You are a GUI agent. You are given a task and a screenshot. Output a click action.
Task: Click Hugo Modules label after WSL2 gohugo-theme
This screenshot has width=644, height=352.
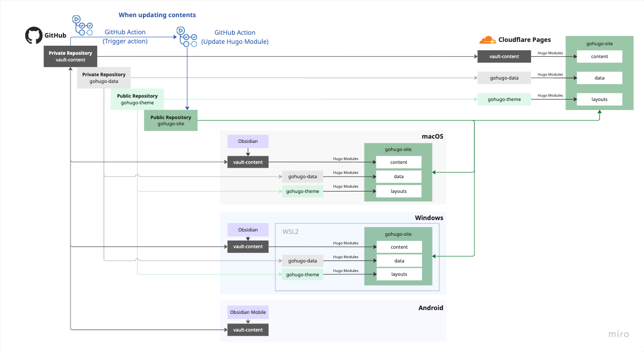click(x=346, y=271)
